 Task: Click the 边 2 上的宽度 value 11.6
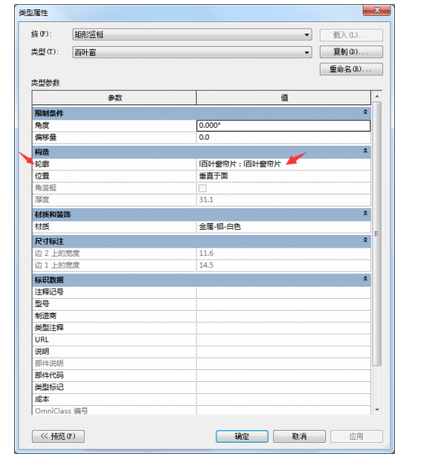[x=283, y=253]
